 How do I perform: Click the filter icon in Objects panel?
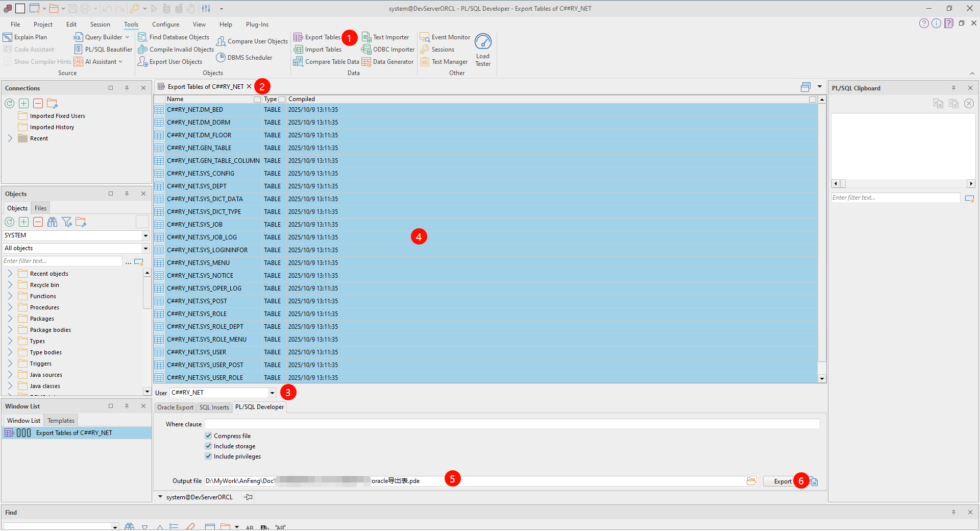coord(66,222)
